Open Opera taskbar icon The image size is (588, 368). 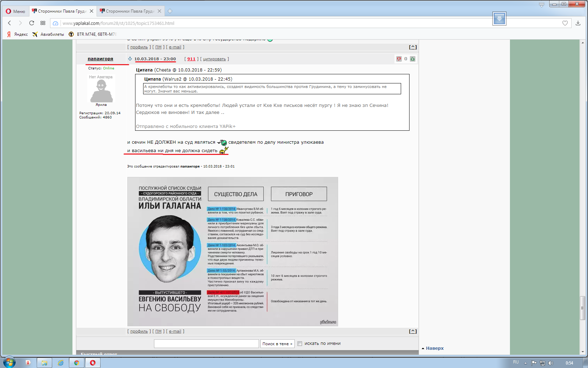(x=93, y=363)
